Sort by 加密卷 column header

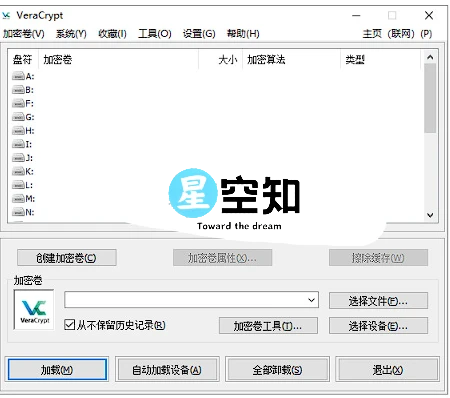(119, 60)
